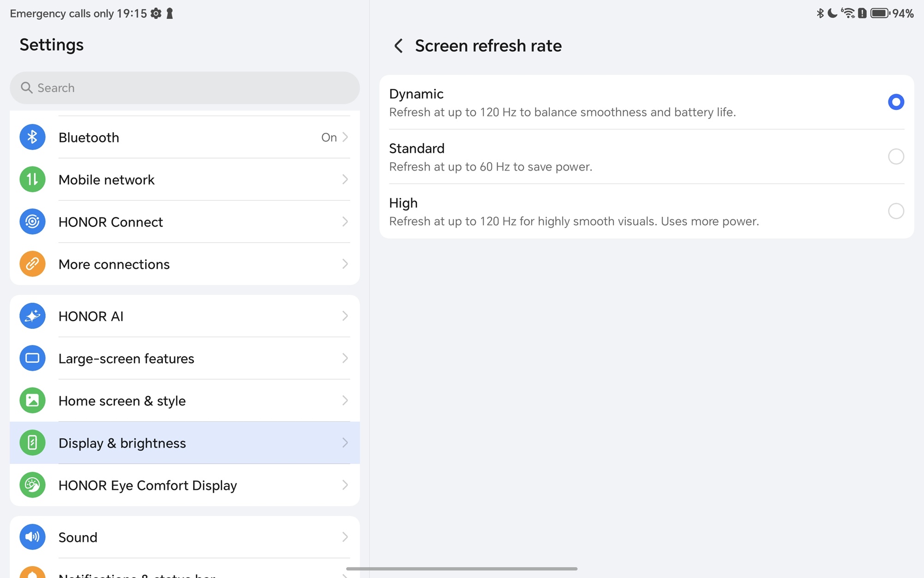
Task: Click the HONOR Eye Comfort Display icon
Action: tap(32, 485)
